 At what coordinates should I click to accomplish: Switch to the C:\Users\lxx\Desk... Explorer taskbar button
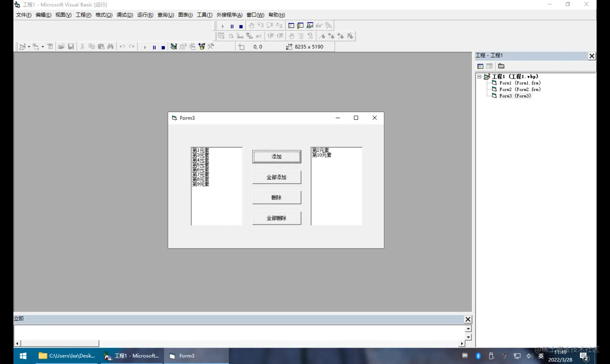[x=67, y=356]
